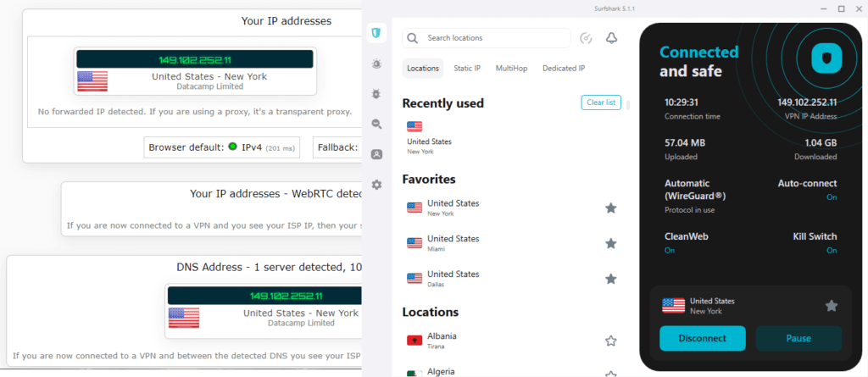Click US flag in Recently used
This screenshot has height=377, width=868.
(415, 126)
